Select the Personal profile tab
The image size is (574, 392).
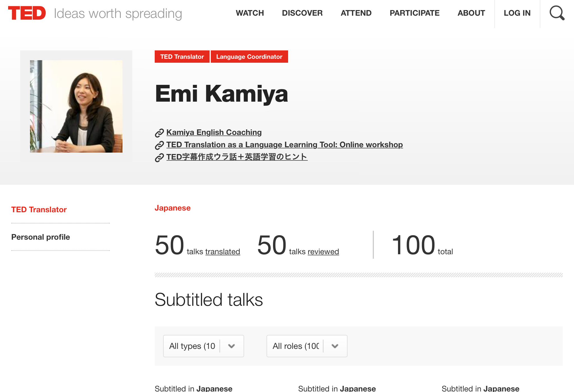click(x=41, y=237)
